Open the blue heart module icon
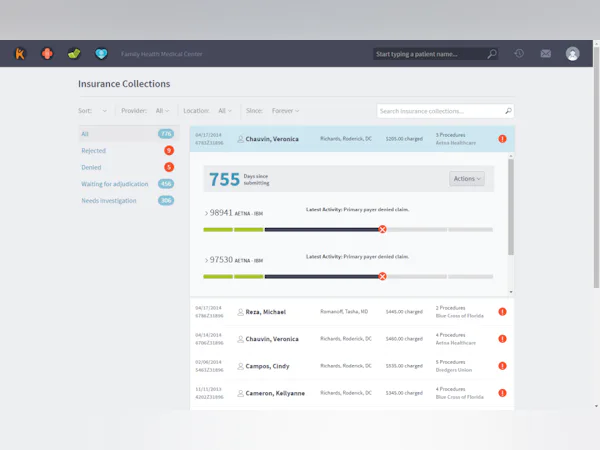The height and width of the screenshot is (450, 600). pyautogui.click(x=101, y=54)
